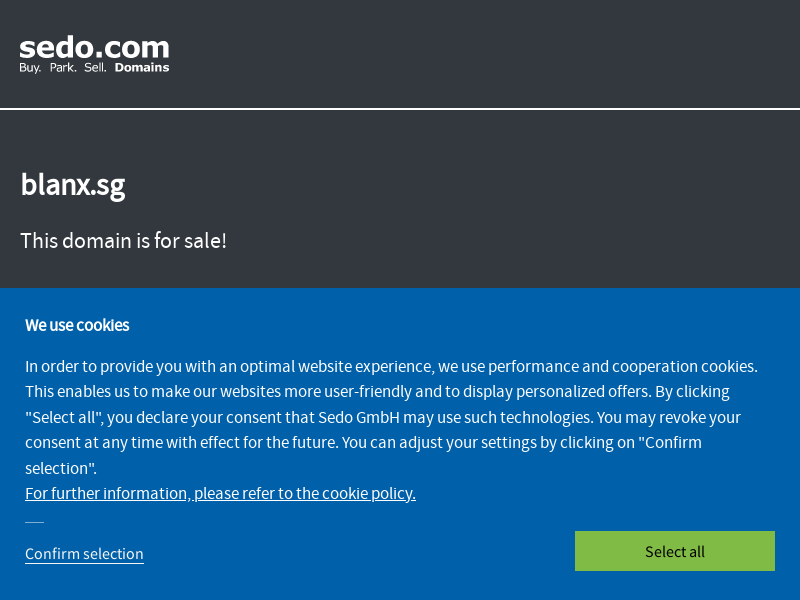Click the blanx.sg domain heading
This screenshot has width=800, height=600.
coord(73,185)
